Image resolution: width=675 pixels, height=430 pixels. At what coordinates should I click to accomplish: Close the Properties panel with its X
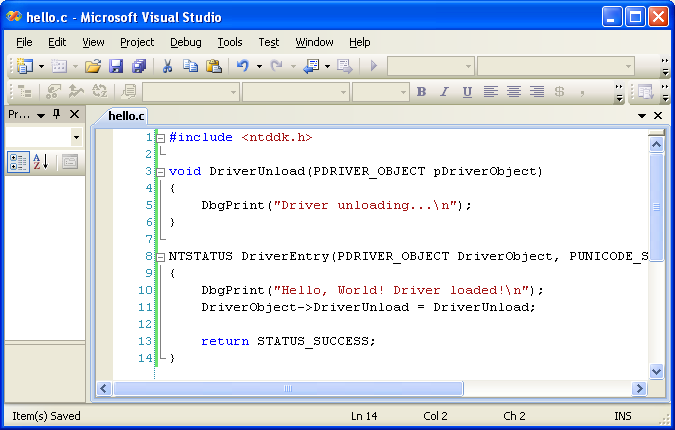point(74,115)
